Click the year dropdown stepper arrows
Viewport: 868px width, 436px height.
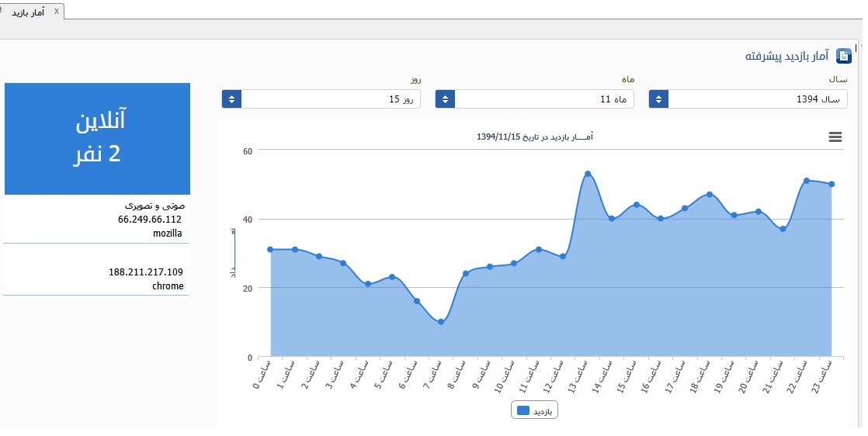(658, 99)
